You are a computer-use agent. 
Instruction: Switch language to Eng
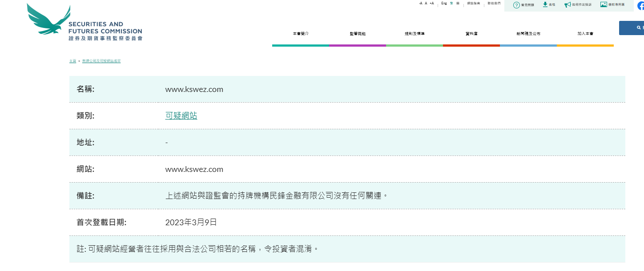point(444,3)
